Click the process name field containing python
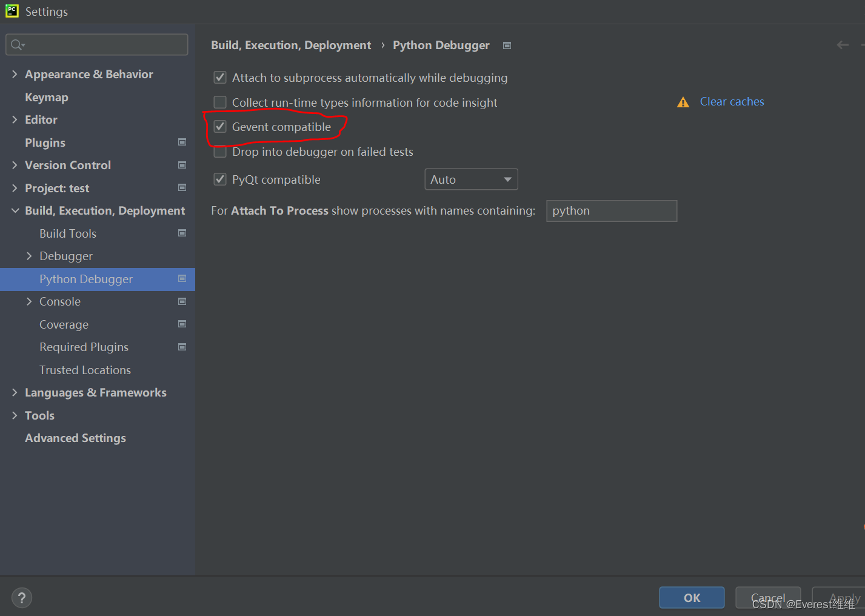865x616 pixels. pyautogui.click(x=612, y=210)
